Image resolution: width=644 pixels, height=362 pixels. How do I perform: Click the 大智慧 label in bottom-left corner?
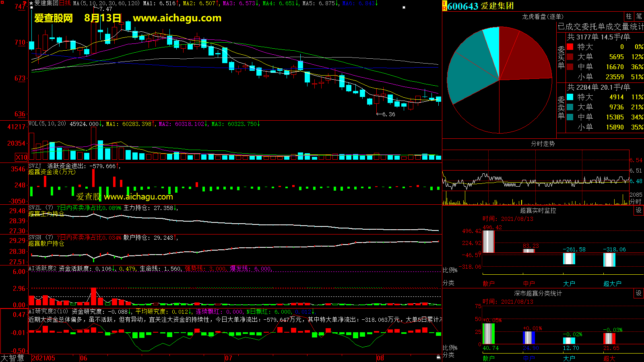(x=13, y=358)
